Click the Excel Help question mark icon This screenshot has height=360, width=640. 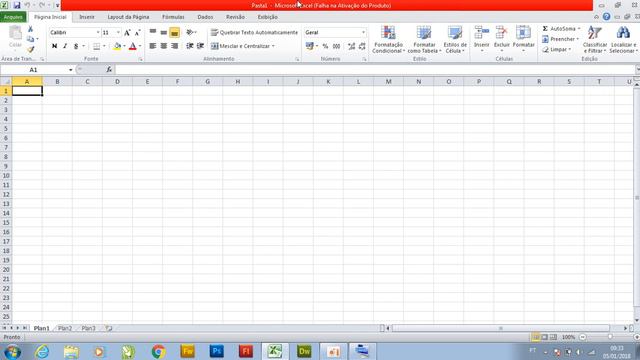click(607, 17)
